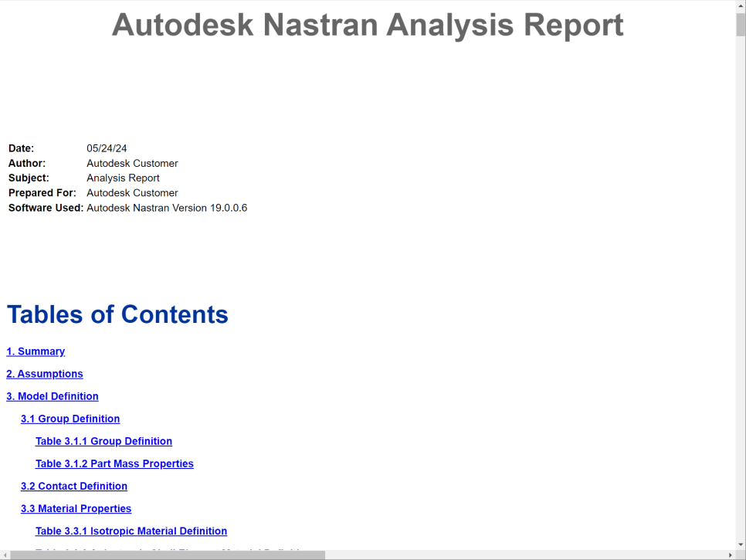This screenshot has height=560, width=746.
Task: Open the 1. Summary link
Action: tap(36, 351)
